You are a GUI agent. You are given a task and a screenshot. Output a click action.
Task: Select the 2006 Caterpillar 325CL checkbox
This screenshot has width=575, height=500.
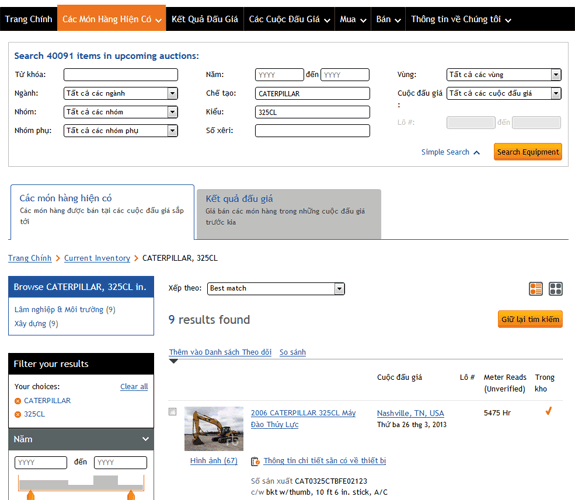172,412
